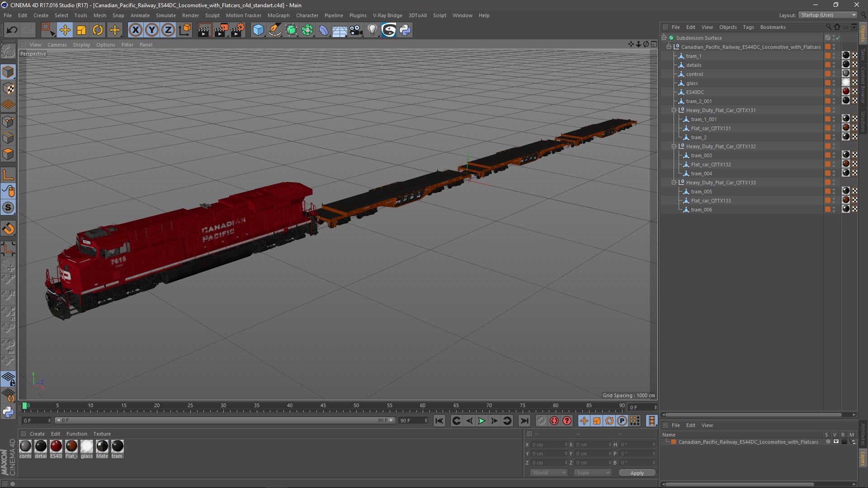
Task: Open the World coordinate system dropdown
Action: (x=549, y=473)
